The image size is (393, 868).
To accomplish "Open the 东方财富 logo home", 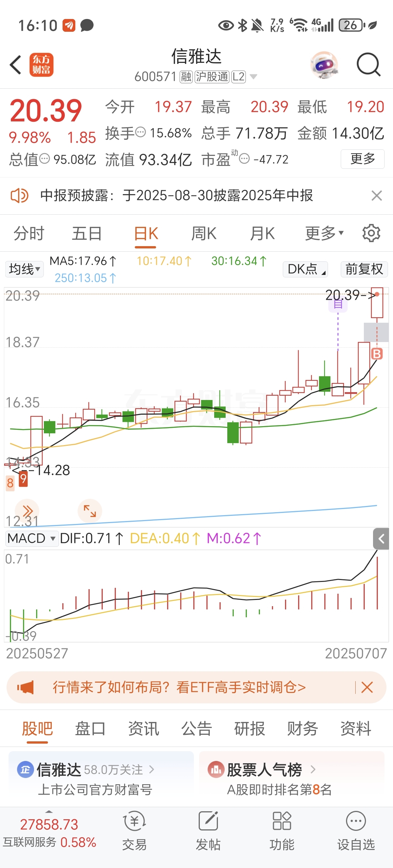I will click(x=42, y=65).
